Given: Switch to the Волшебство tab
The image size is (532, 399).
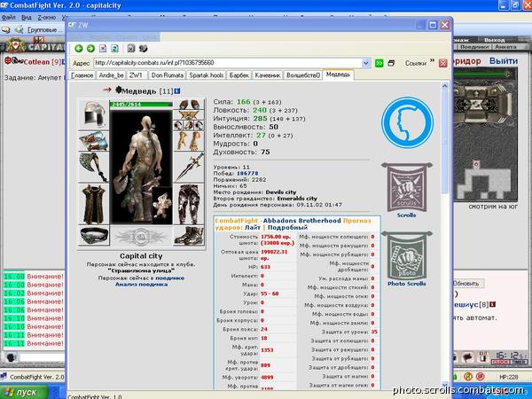Looking at the screenshot, I should (303, 75).
